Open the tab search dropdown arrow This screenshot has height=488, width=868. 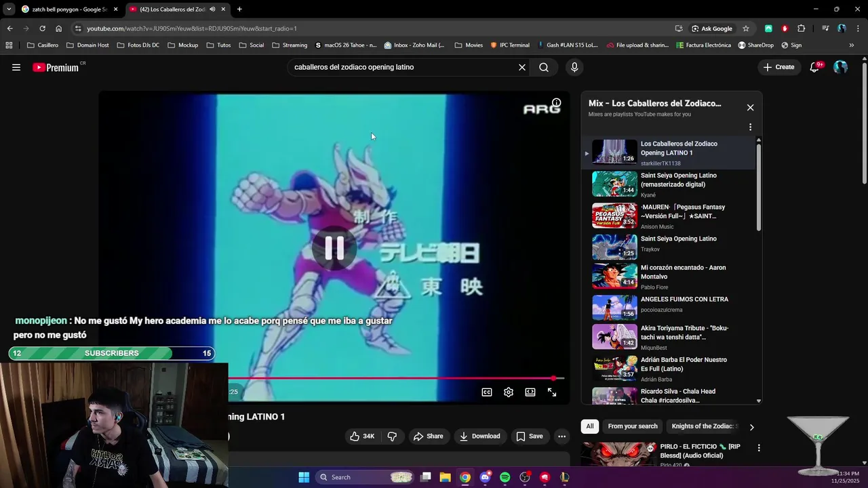(8, 9)
